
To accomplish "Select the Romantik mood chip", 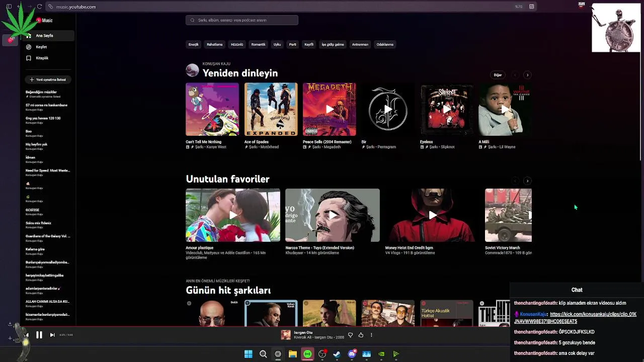I will pyautogui.click(x=258, y=44).
